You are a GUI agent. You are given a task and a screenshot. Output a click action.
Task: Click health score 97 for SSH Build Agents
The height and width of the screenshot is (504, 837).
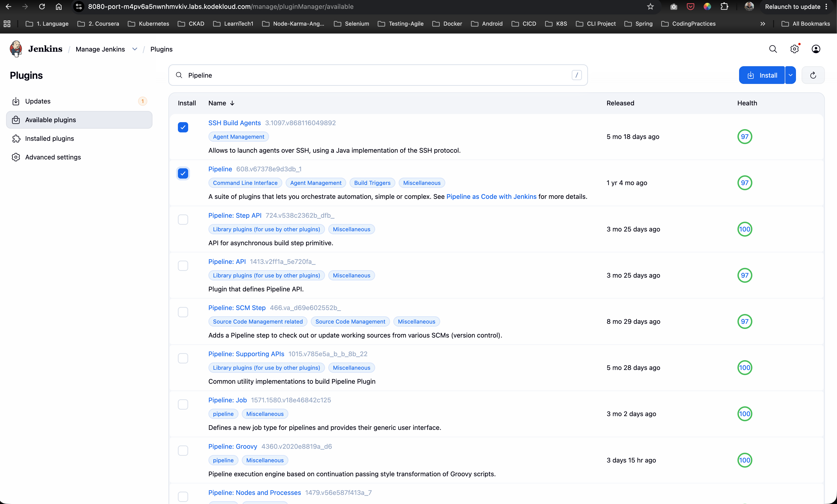[x=745, y=137]
